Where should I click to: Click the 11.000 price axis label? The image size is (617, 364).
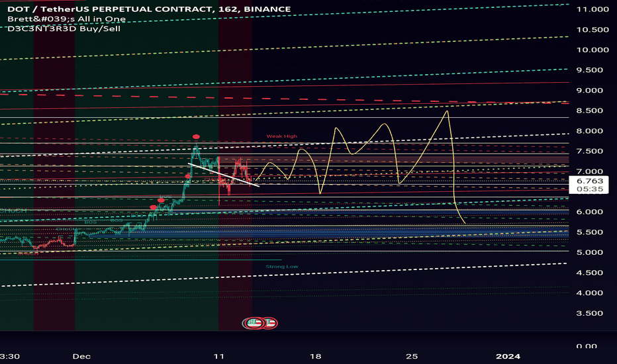tap(593, 9)
